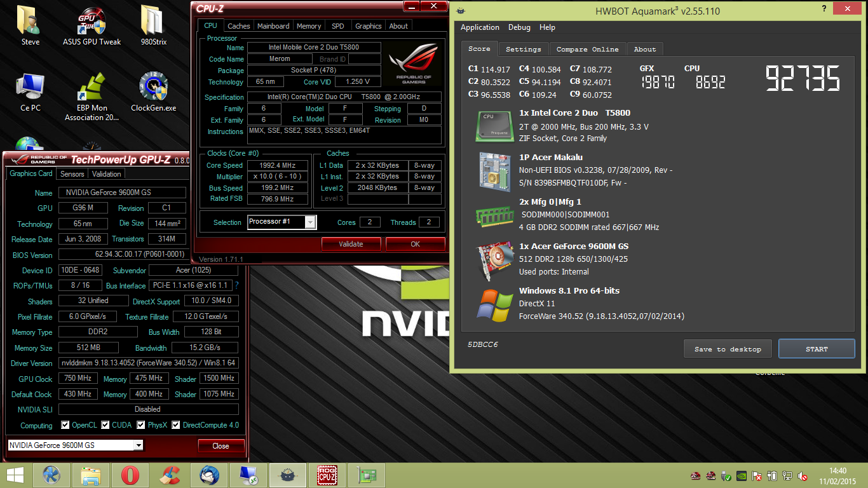Open the Aquamark title bar question mark

pyautogui.click(x=824, y=10)
